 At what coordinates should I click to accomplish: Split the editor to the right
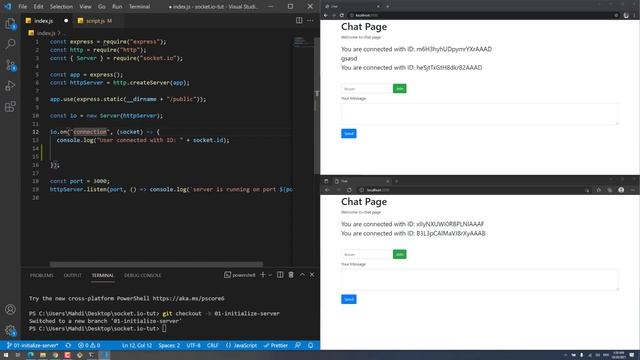point(299,20)
